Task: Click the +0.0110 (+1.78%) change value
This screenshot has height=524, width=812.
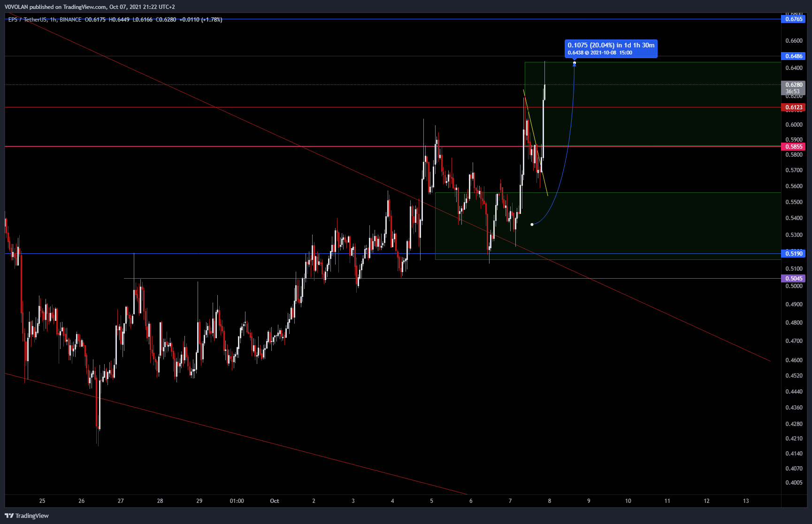Action: pyautogui.click(x=201, y=20)
